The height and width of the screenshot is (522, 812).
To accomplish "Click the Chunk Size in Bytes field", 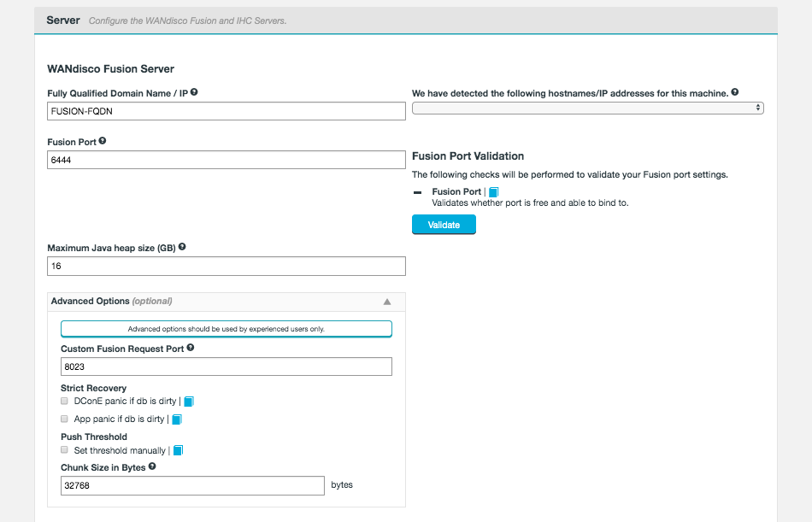I will pos(192,485).
